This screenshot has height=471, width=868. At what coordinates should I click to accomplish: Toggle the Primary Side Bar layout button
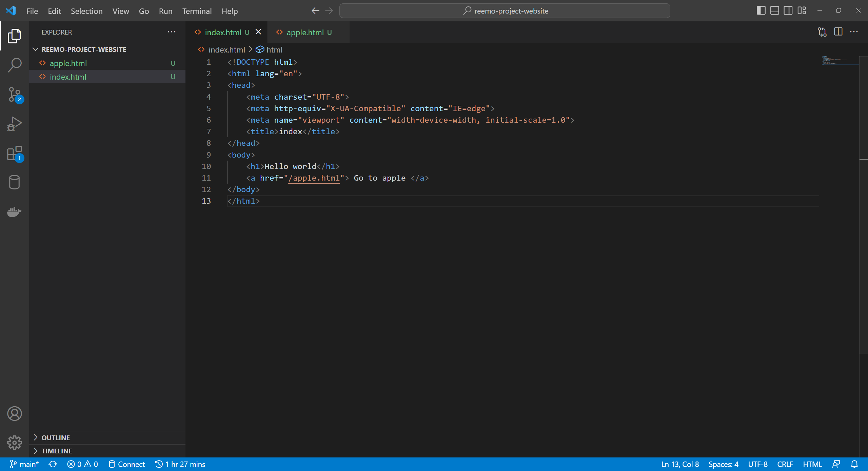761,11
